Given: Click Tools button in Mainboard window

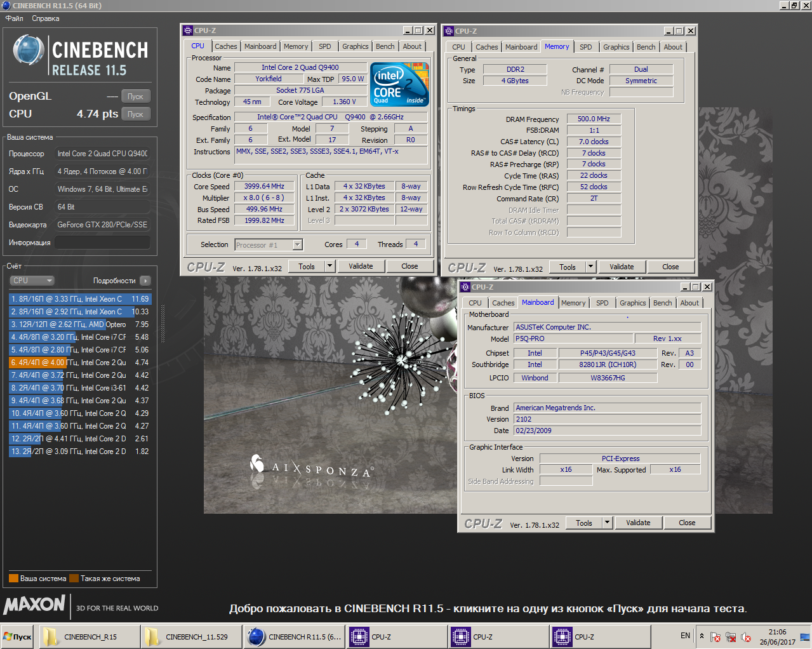Looking at the screenshot, I should point(584,523).
